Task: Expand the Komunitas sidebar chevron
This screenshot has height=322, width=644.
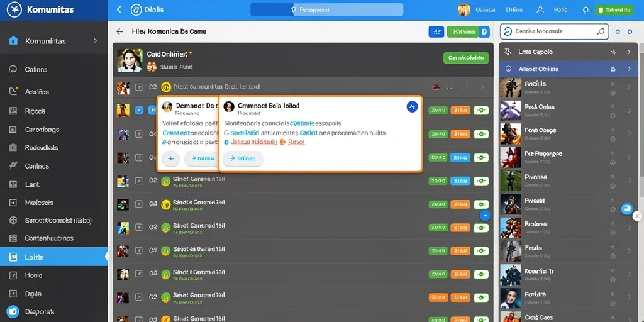Action: click(95, 41)
